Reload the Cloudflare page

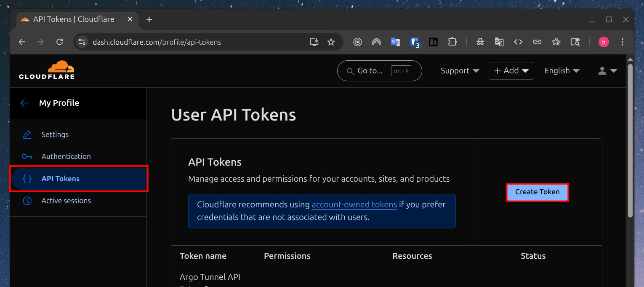pyautogui.click(x=60, y=42)
